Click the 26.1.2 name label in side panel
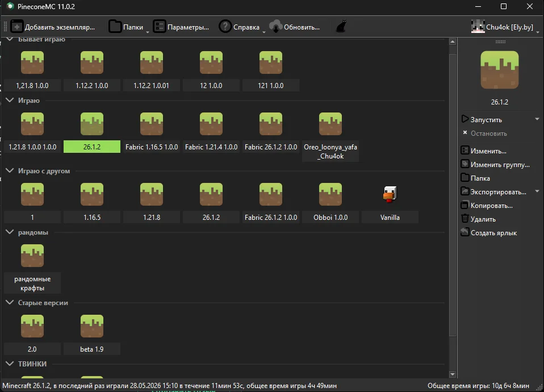Screen dimensions: 544x392 [500, 102]
